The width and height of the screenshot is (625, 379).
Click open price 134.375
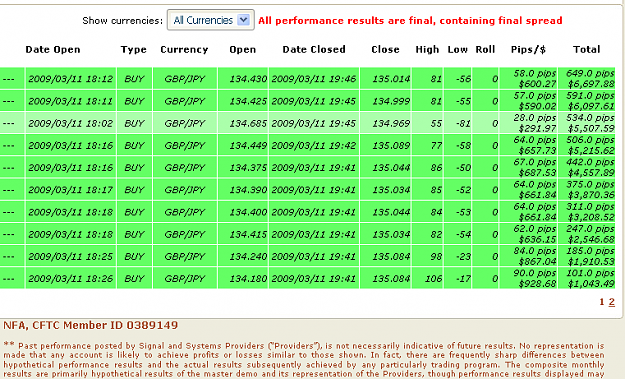[248, 168]
